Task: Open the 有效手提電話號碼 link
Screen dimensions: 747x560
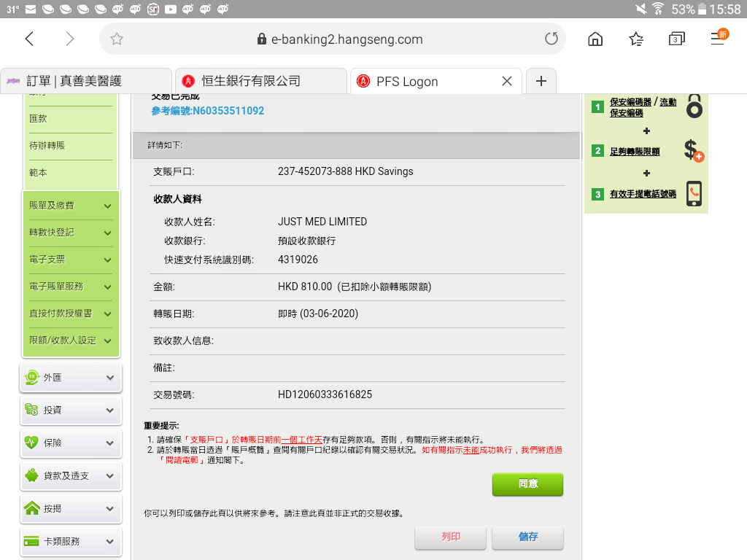Action: 643,194
